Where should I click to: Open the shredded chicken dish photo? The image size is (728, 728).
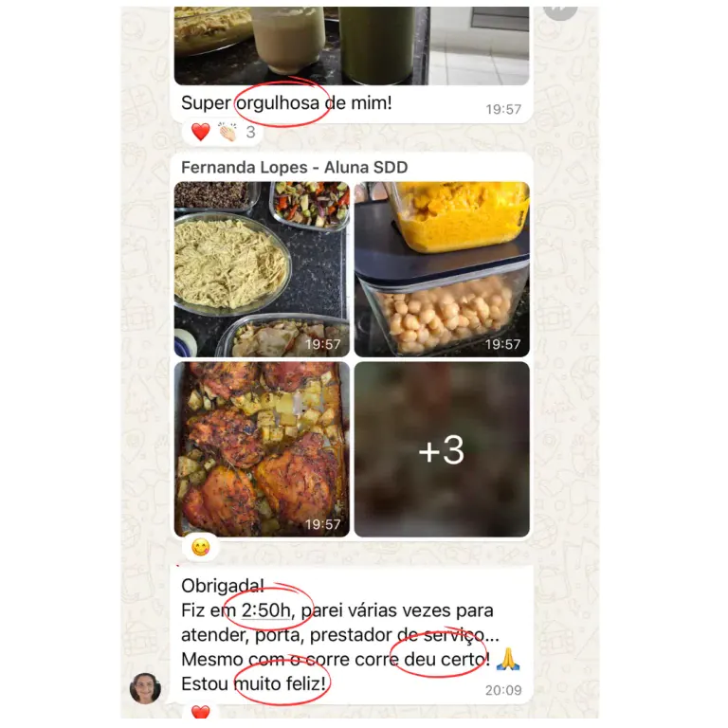(x=262, y=269)
